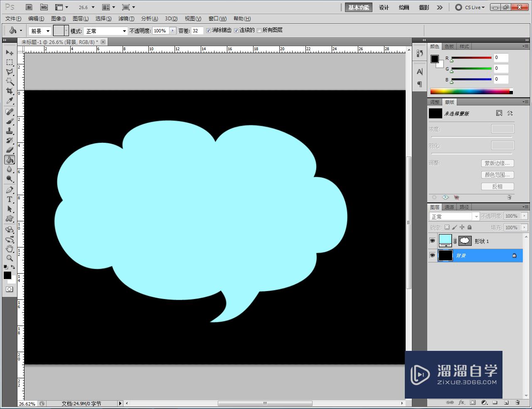Select the Eyedropper tool

10,100
